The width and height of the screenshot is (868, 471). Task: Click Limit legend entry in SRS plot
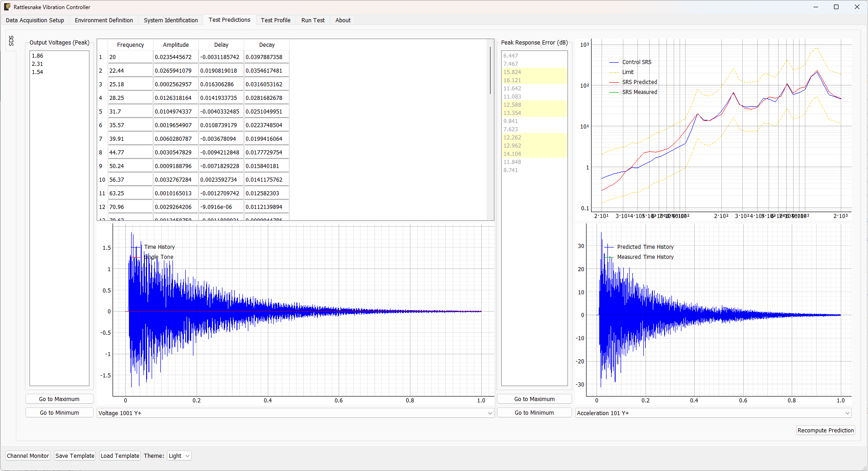[x=622, y=72]
